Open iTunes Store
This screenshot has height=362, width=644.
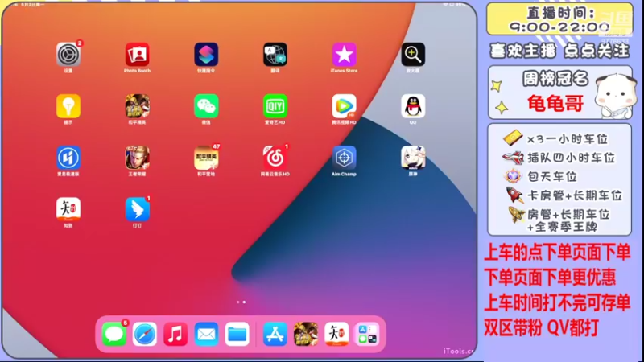click(x=345, y=54)
